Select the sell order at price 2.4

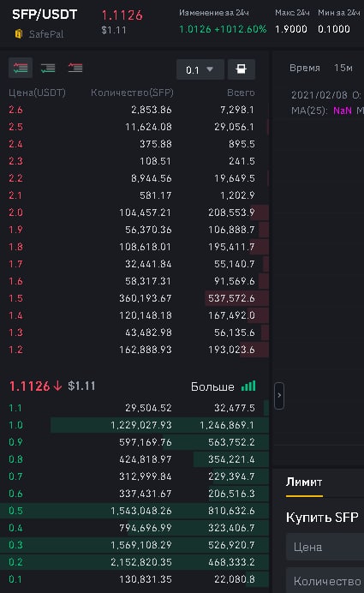click(x=134, y=144)
